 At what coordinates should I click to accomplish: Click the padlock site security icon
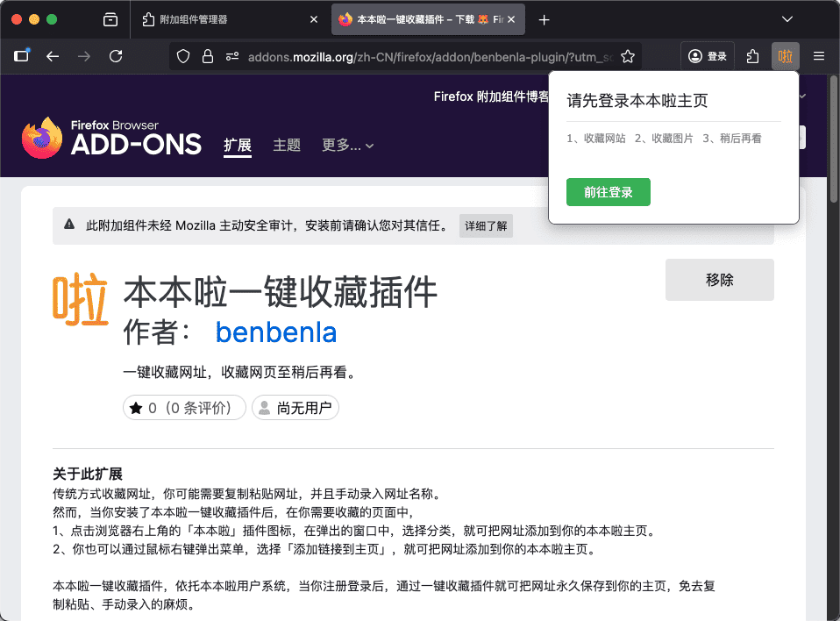(208, 56)
